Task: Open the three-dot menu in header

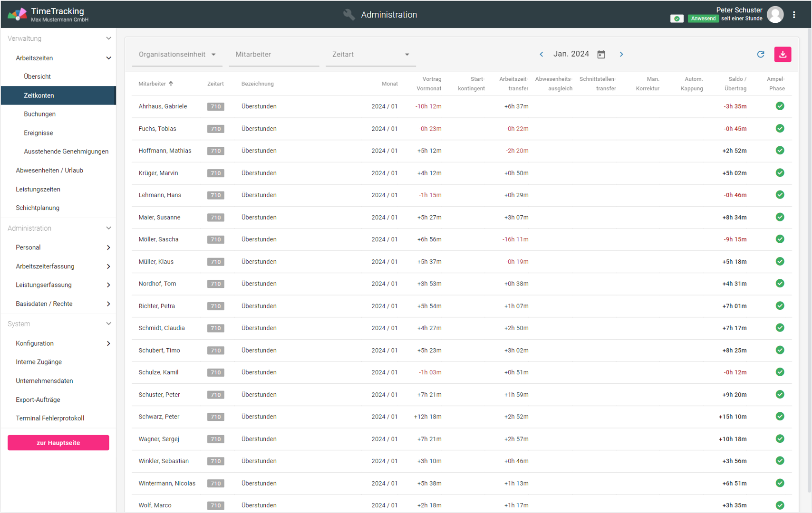Action: point(793,15)
